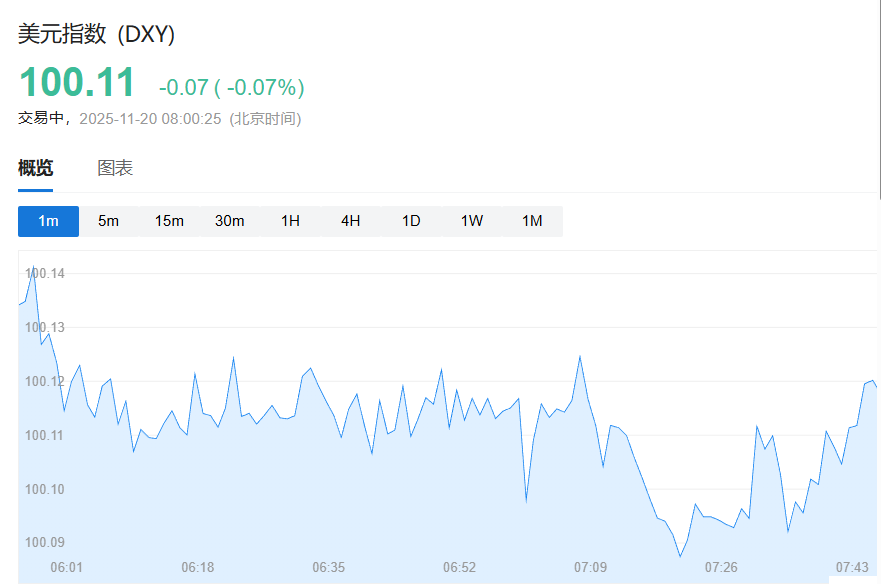The image size is (881, 584).
Task: Click the current price 100.11
Action: [x=75, y=82]
